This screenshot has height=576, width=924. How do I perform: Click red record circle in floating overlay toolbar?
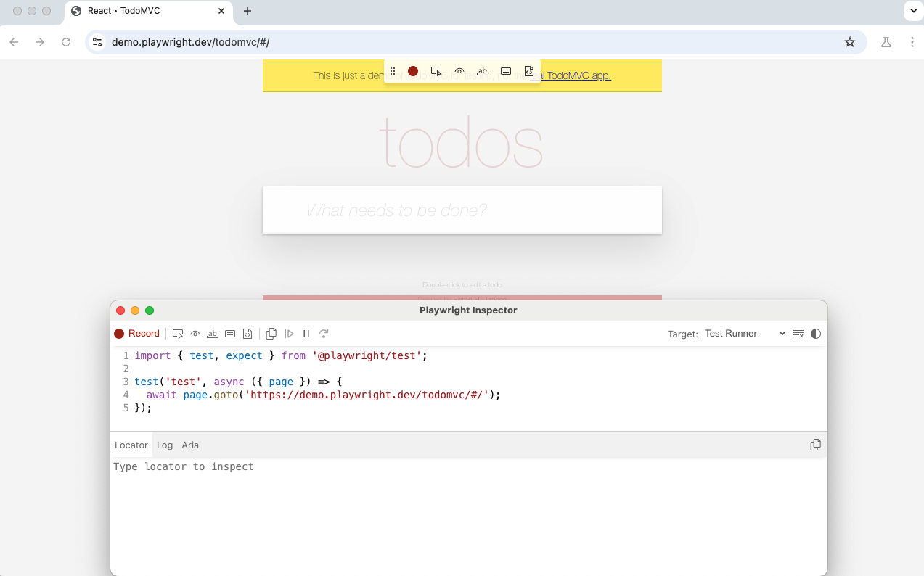(413, 71)
